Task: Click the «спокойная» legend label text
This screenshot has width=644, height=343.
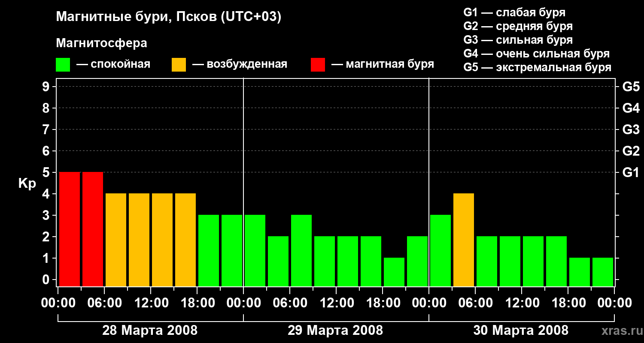Action: point(121,64)
